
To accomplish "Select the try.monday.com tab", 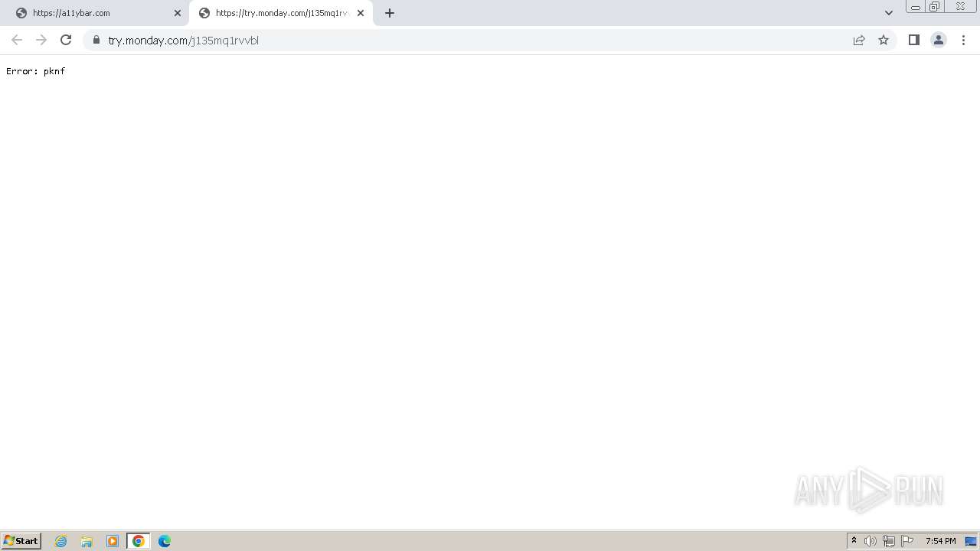I will click(x=281, y=13).
